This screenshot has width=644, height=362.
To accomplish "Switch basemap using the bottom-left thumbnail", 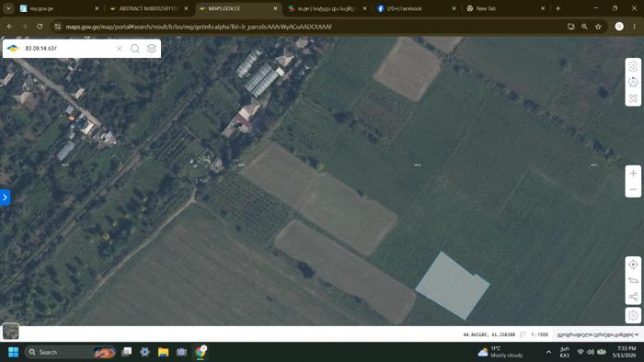I will [11, 332].
